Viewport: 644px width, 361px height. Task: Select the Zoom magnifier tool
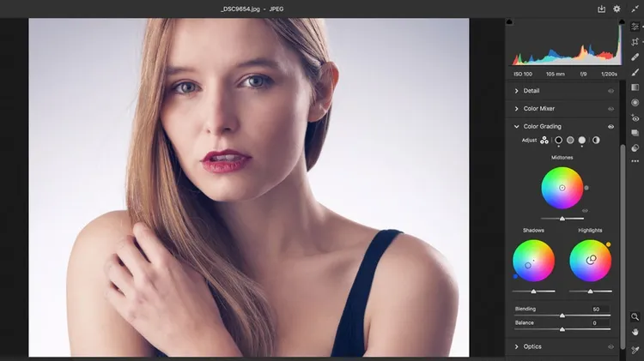[x=635, y=316]
